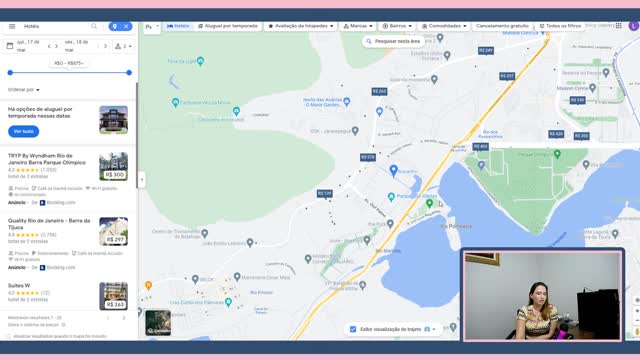Screen dimensions: 640x360
Task: Enable update results when map moves checkbox
Action: 8,336
